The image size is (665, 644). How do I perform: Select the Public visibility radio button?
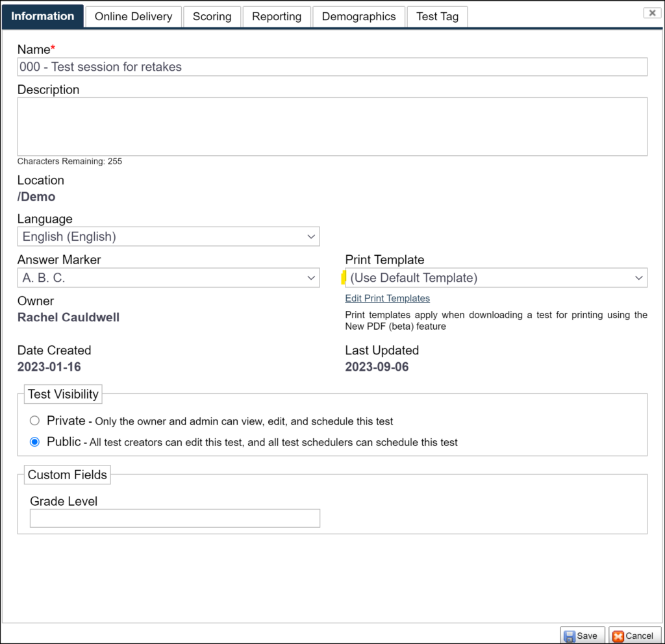[35, 441]
